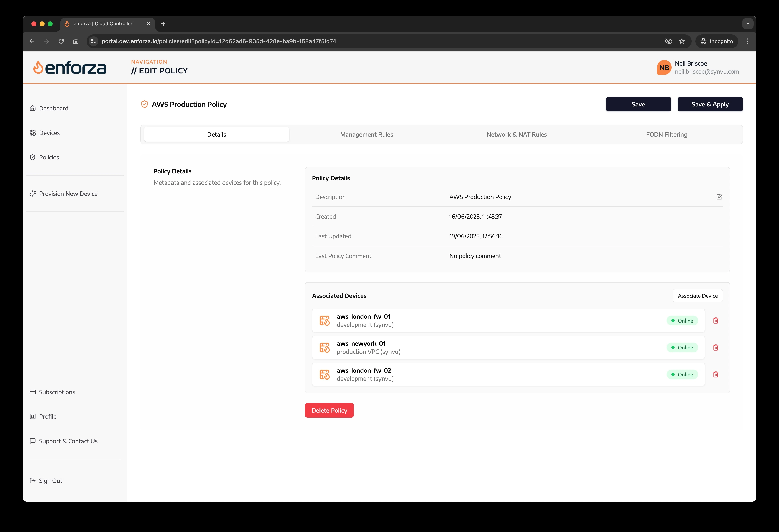Click the Sign Out sidebar item

pos(50,481)
